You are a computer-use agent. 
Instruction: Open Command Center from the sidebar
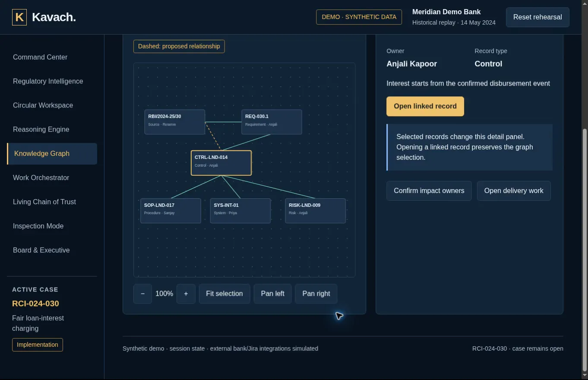point(52,57)
